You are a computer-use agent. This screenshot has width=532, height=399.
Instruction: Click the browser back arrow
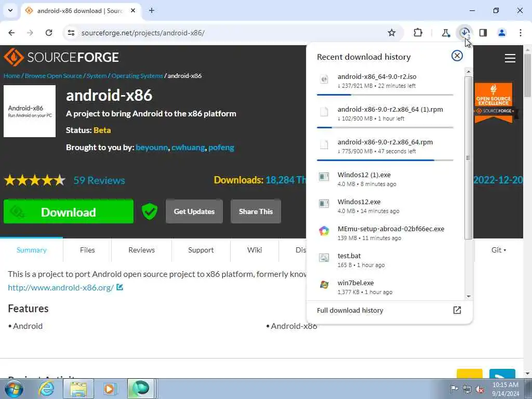[11, 33]
